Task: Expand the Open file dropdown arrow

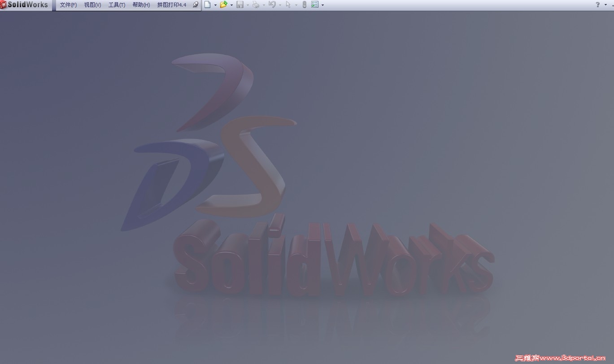Action: point(231,5)
